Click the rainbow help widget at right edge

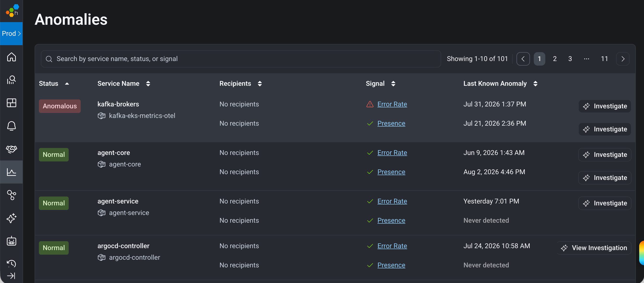point(642,253)
